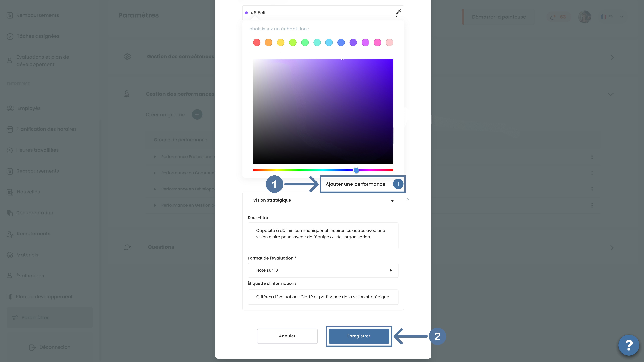Viewport: 644px width, 362px height.
Task: Select the orange color swatch
Action: click(x=269, y=42)
